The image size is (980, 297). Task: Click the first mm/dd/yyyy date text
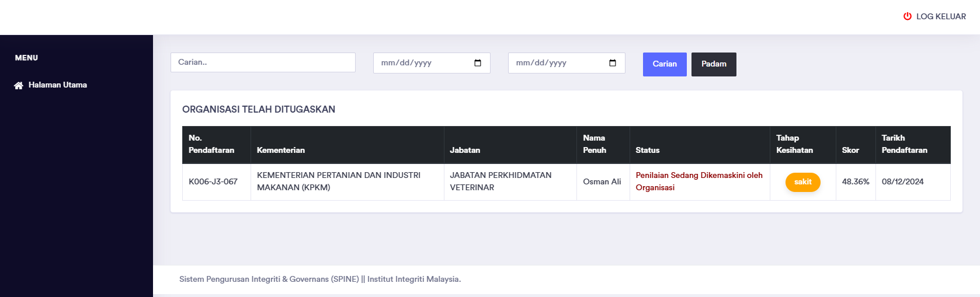406,63
